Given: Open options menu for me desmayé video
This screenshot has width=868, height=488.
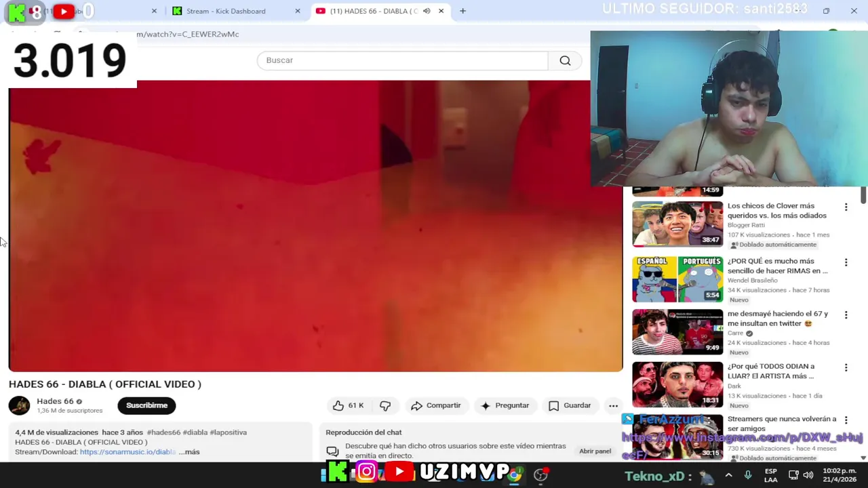Looking at the screenshot, I should (846, 315).
